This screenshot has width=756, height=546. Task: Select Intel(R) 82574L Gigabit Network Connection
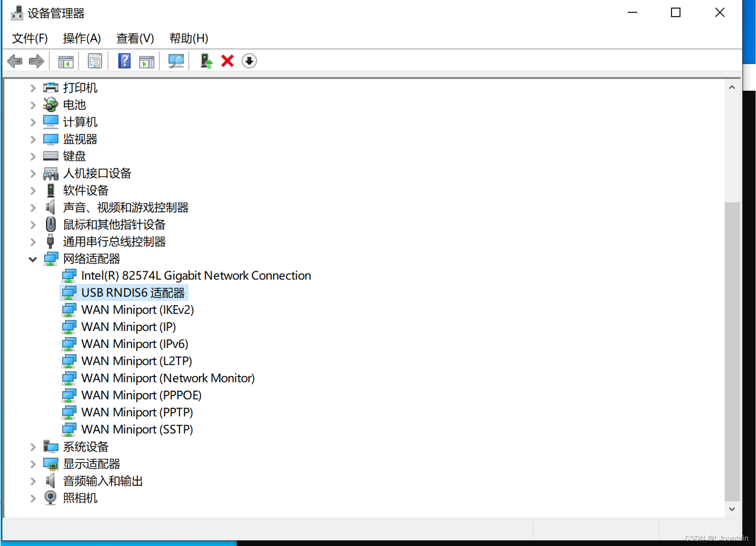[196, 276]
